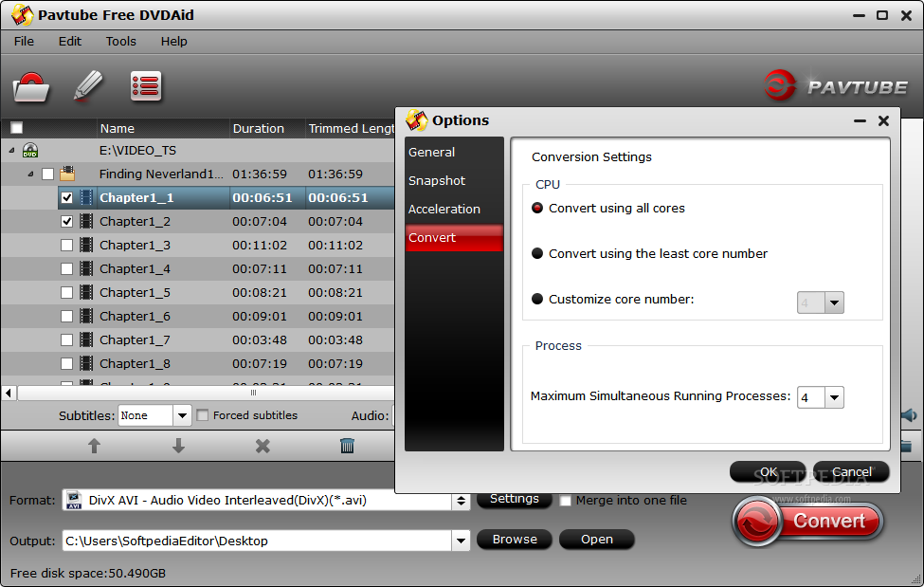Image resolution: width=924 pixels, height=587 pixels.
Task: Open the File menu
Action: 24,42
